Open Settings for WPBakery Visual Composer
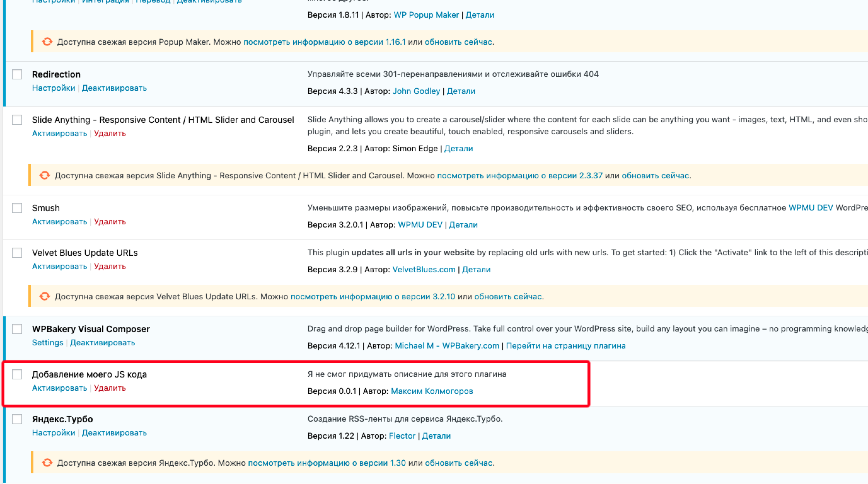Image resolution: width=868 pixels, height=484 pixels. (48, 343)
